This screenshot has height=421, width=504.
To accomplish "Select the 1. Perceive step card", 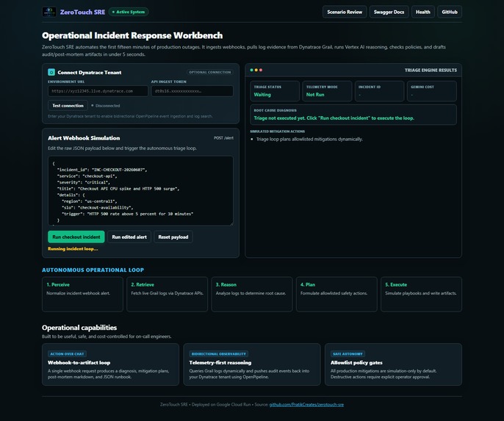I will 82,294.
